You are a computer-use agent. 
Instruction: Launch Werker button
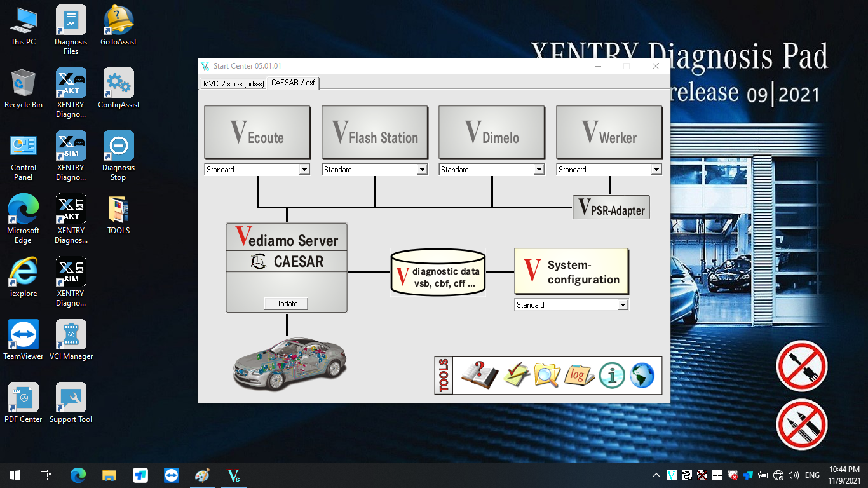click(609, 132)
